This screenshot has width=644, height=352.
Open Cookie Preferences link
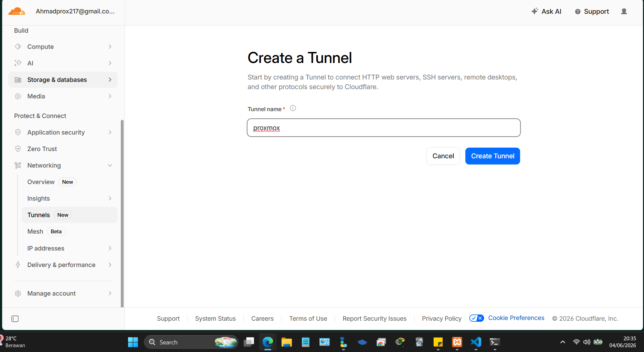click(516, 318)
